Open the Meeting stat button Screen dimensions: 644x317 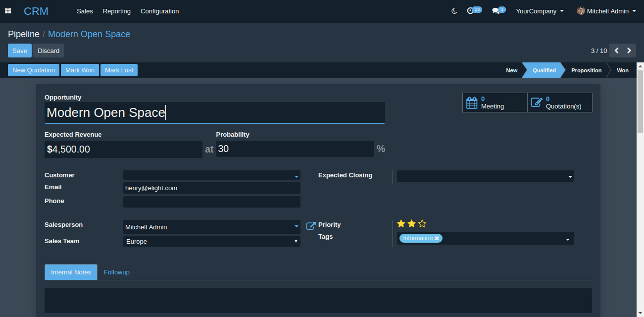(x=495, y=103)
